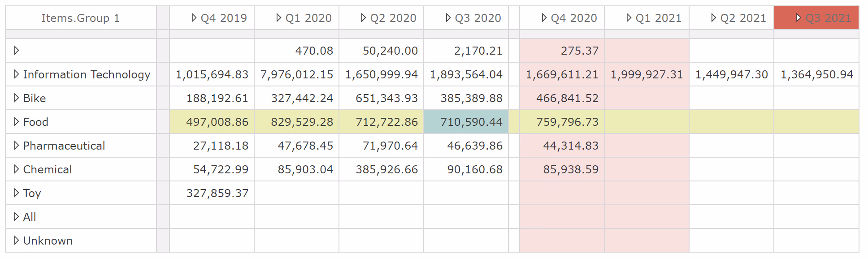The width and height of the screenshot is (868, 258).
Task: Expand the Bike group row
Action: tap(17, 98)
